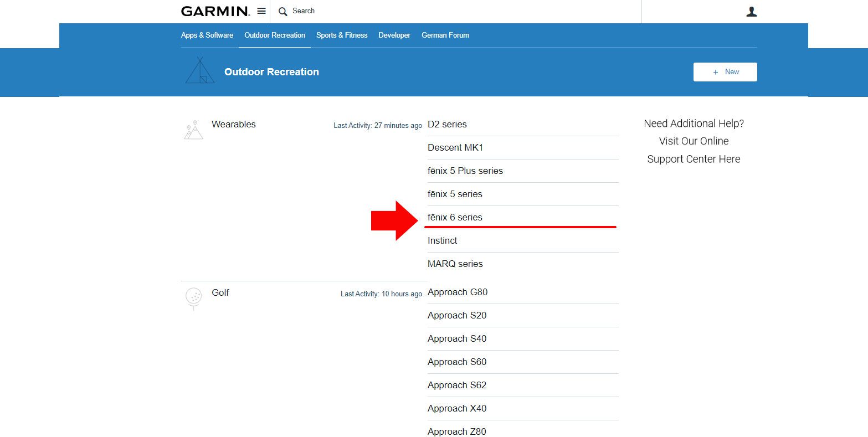Open the Outdoor Recreation heading link
Screen dimensions: 868x437
pyautogui.click(x=271, y=72)
